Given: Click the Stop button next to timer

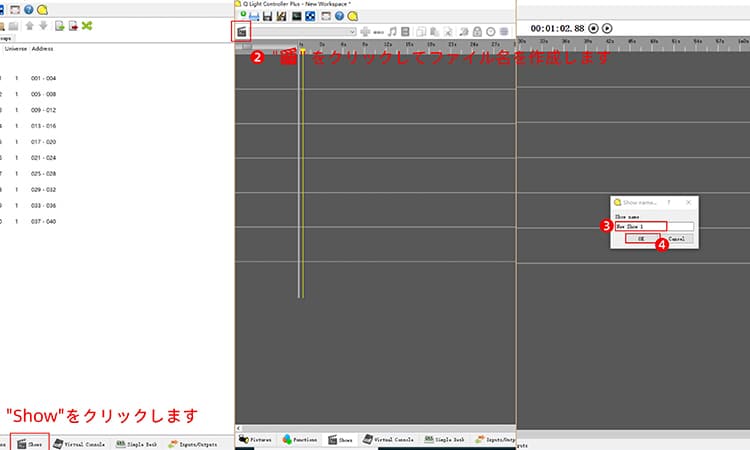Looking at the screenshot, I should pos(593,28).
